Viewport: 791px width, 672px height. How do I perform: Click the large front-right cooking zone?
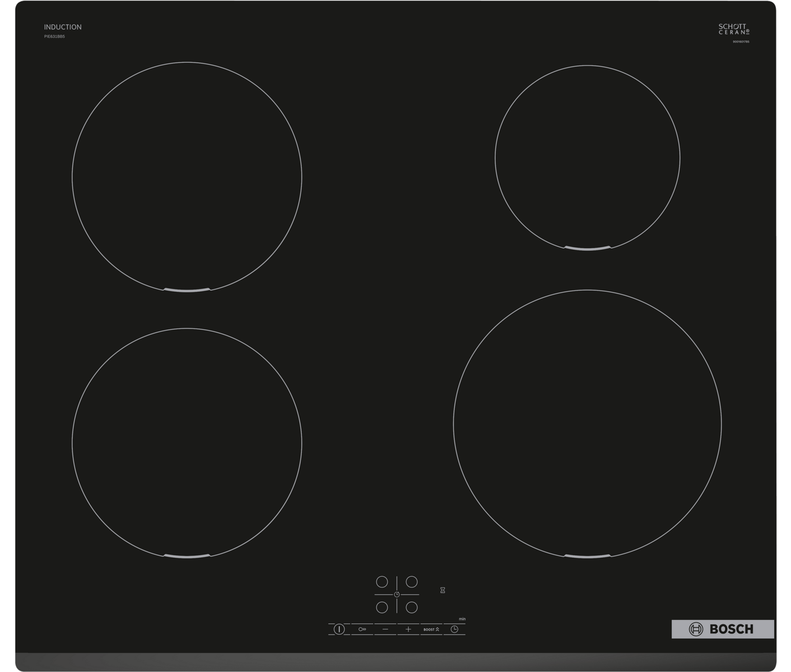pos(587,424)
